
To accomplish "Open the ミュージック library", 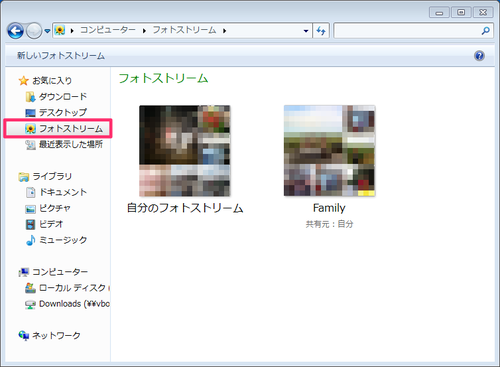I will [x=63, y=240].
